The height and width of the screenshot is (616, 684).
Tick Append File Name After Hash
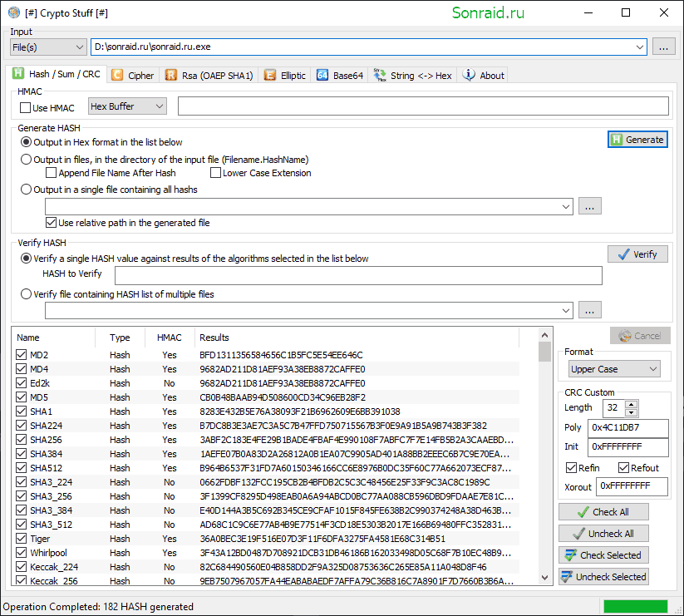point(51,173)
